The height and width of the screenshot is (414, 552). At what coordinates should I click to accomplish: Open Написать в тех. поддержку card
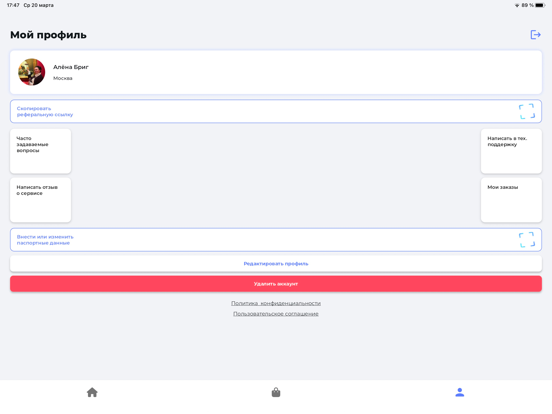[511, 151]
